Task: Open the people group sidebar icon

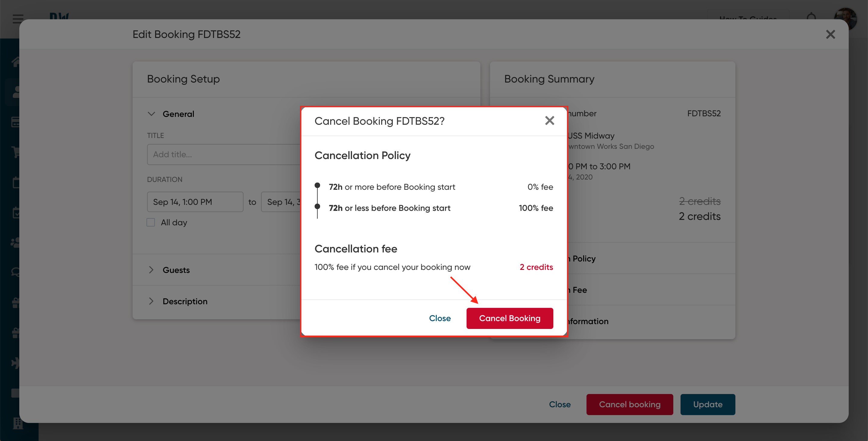Action: tap(15, 242)
